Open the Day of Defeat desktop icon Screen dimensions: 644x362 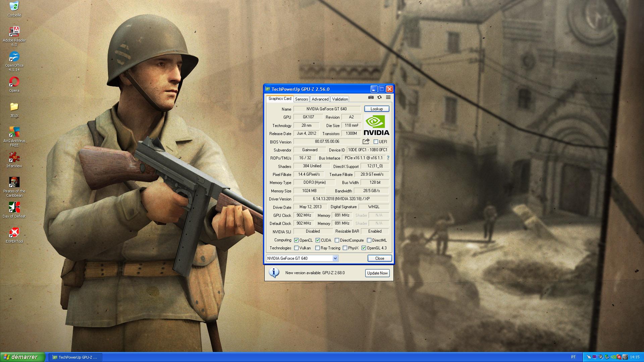pyautogui.click(x=14, y=208)
